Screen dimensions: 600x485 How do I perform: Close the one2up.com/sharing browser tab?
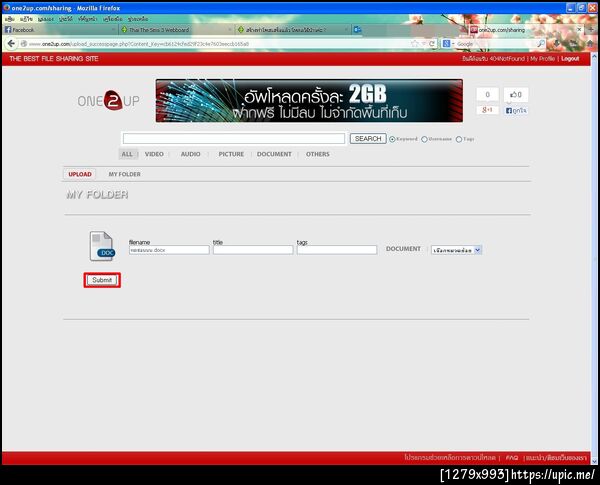pos(579,29)
